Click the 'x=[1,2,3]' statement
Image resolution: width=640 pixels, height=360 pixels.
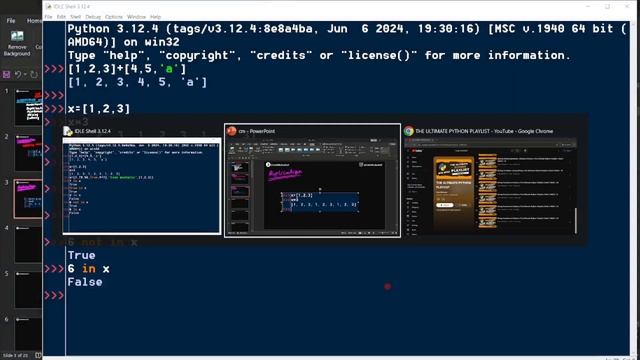99,109
